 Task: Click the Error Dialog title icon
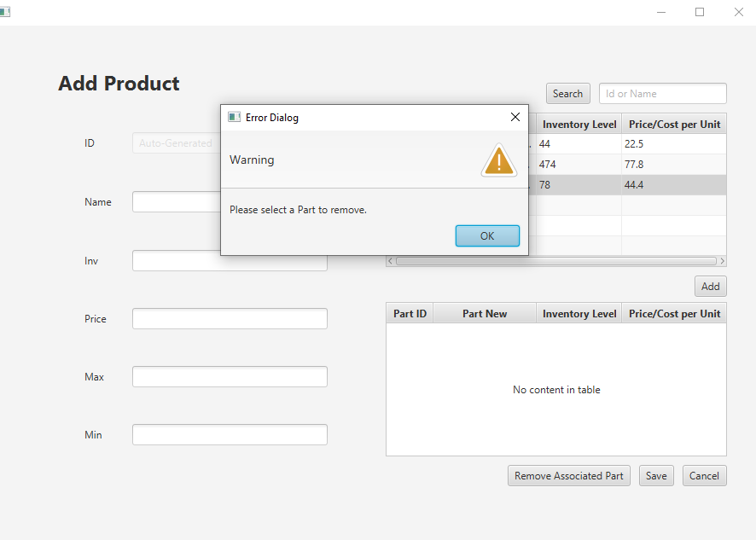point(235,117)
